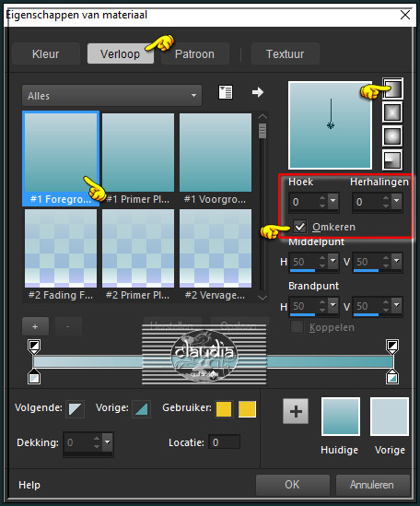Click the list view icon beside Alles
Image resolution: width=420 pixels, height=506 pixels.
(x=226, y=92)
